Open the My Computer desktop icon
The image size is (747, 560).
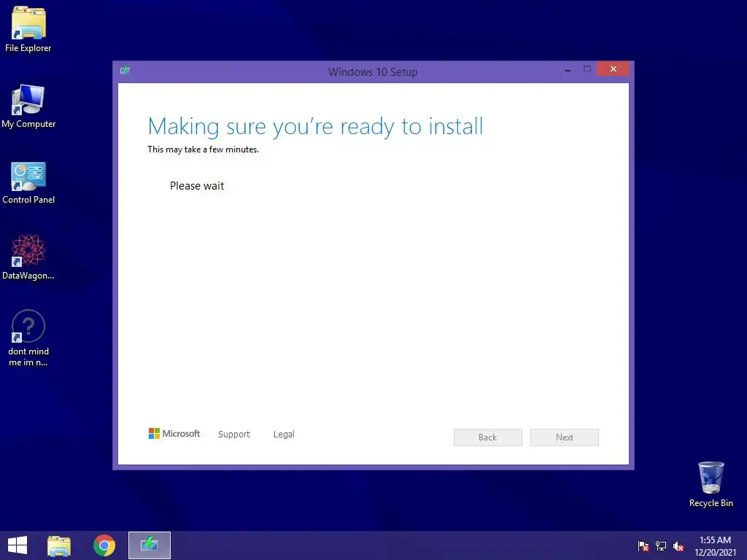(28, 106)
